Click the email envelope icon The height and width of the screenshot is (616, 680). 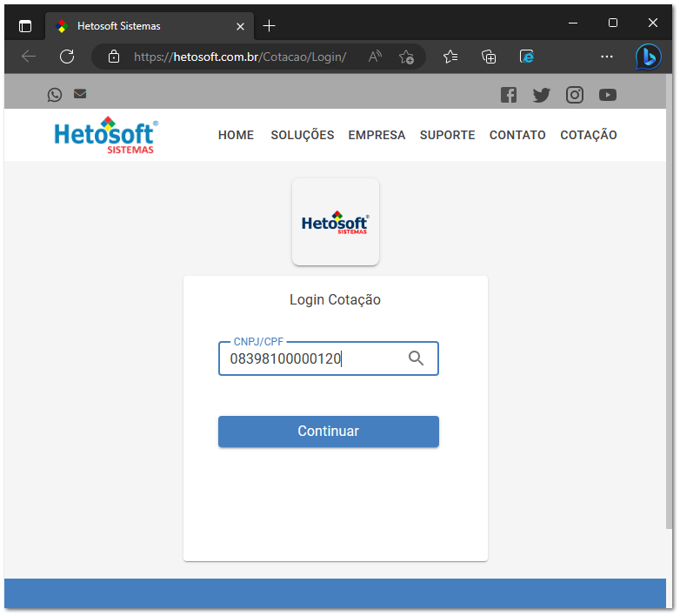pyautogui.click(x=80, y=94)
